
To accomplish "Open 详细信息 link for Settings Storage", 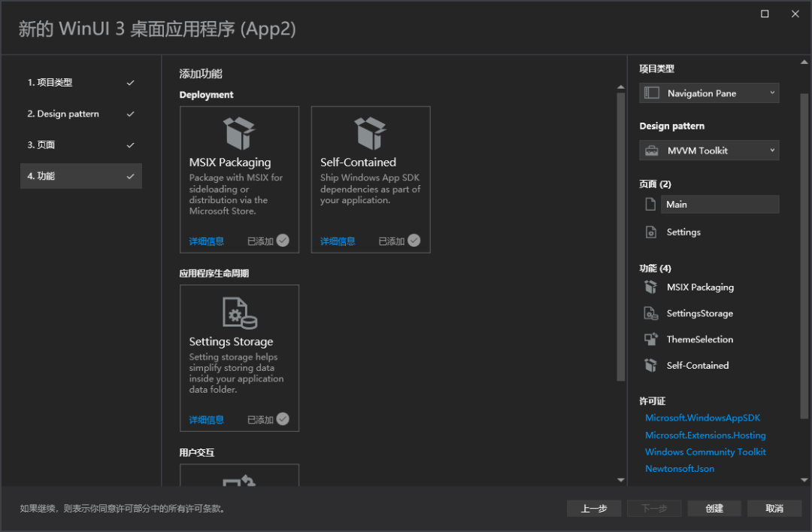I will pos(206,419).
